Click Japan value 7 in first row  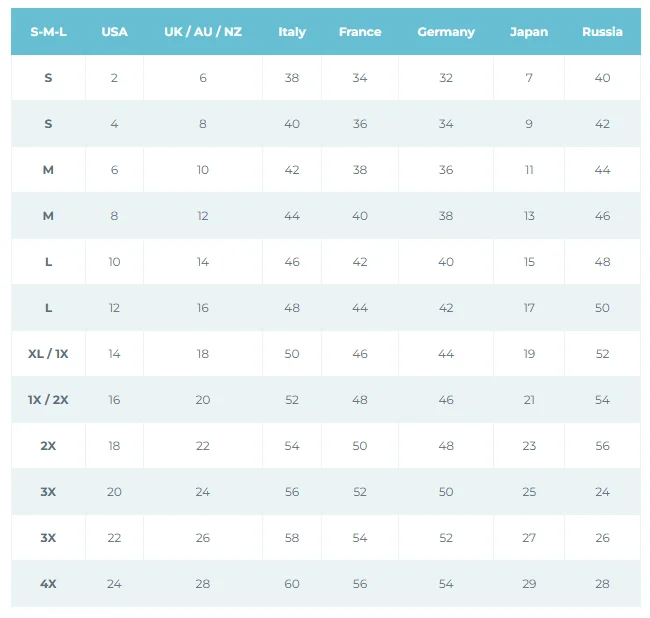(x=529, y=78)
